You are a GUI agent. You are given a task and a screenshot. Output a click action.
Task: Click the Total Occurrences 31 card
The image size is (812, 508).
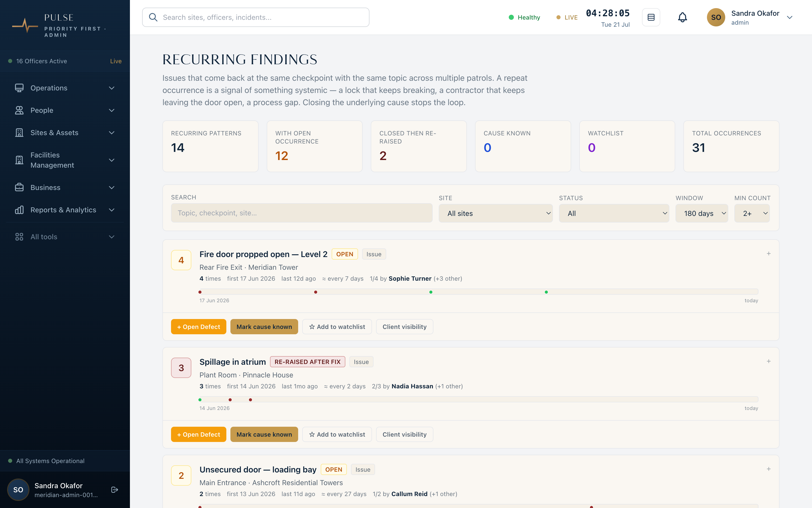(x=731, y=146)
